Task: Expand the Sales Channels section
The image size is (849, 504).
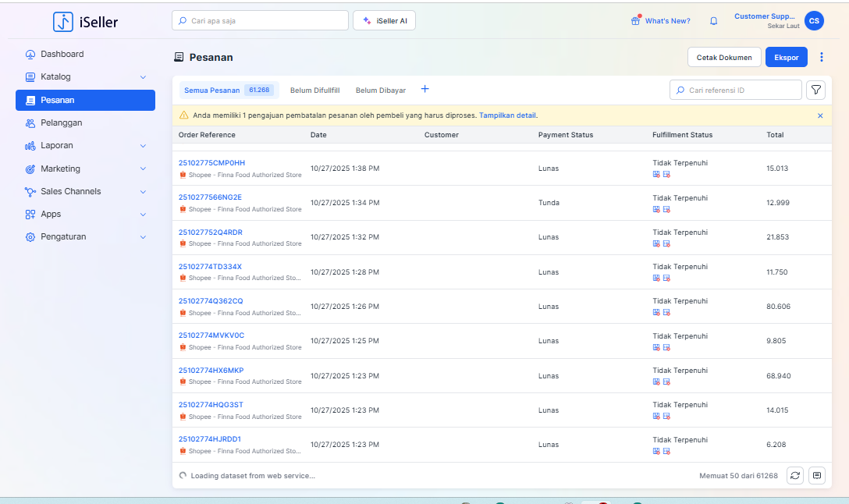Action: pyautogui.click(x=143, y=192)
